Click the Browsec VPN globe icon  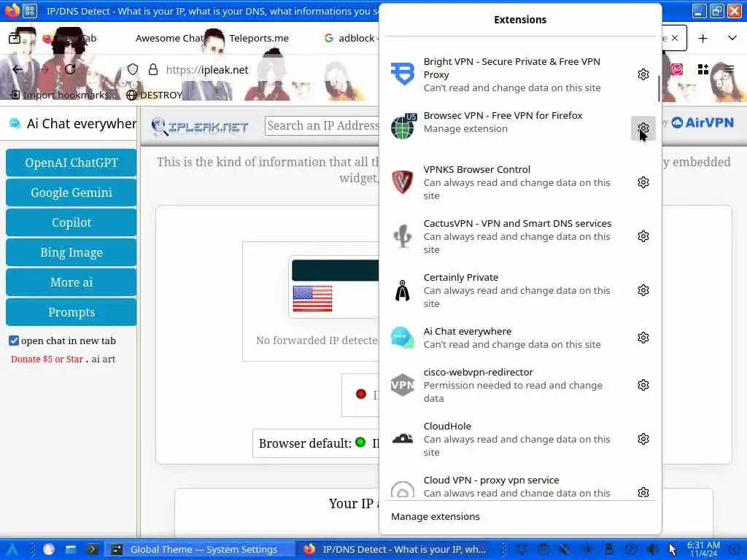point(403,127)
